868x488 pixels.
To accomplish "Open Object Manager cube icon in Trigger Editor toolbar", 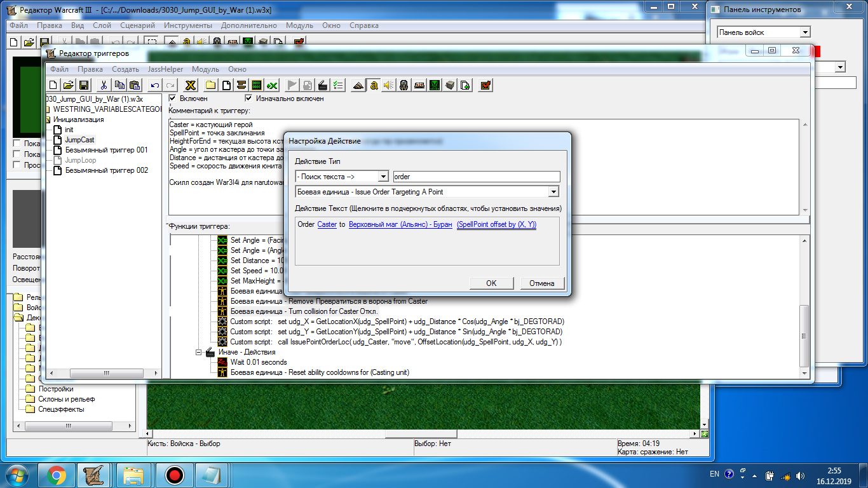I will 450,85.
